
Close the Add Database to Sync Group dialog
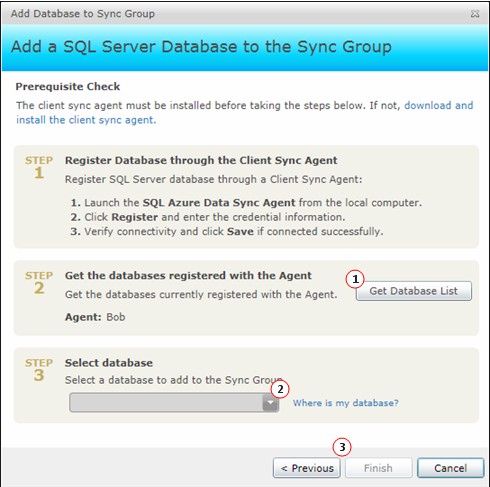point(475,14)
